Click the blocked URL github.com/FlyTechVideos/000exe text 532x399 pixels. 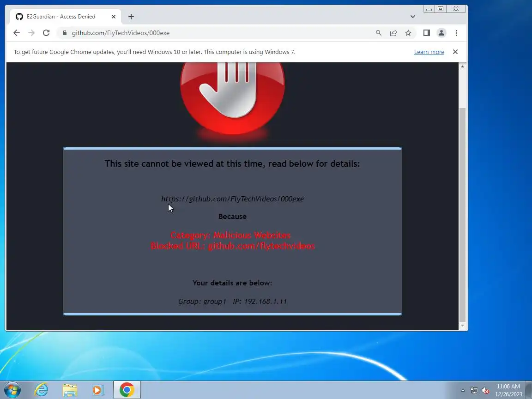tap(232, 199)
